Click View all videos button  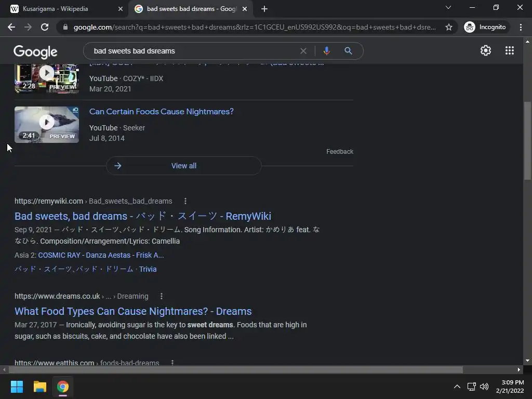point(183,166)
